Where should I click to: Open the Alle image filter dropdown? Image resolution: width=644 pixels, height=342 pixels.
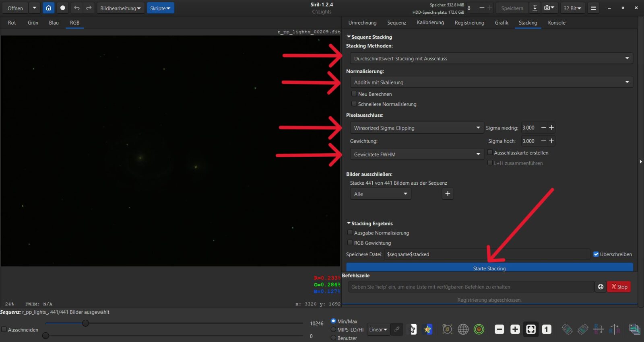(x=380, y=194)
